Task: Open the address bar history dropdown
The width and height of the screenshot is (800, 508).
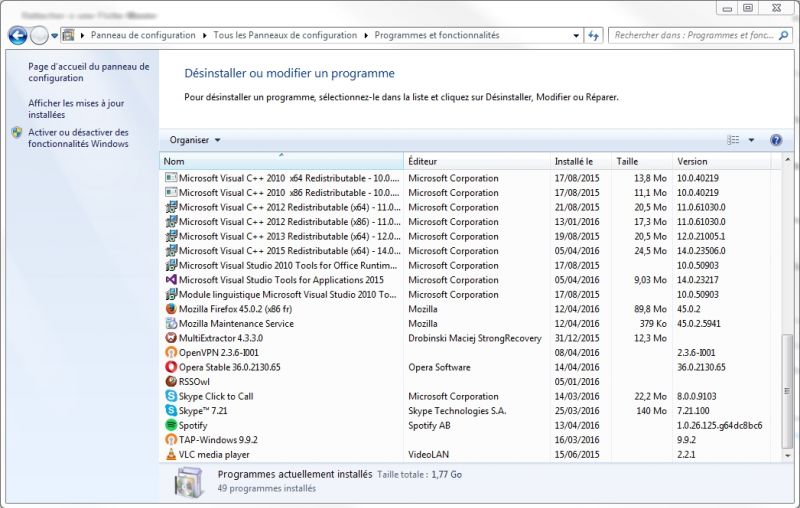Action: 576,36
